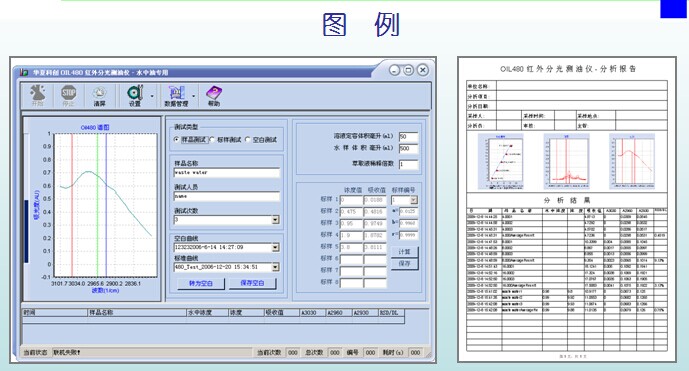Select the 标样测试 radio button

click(213, 140)
